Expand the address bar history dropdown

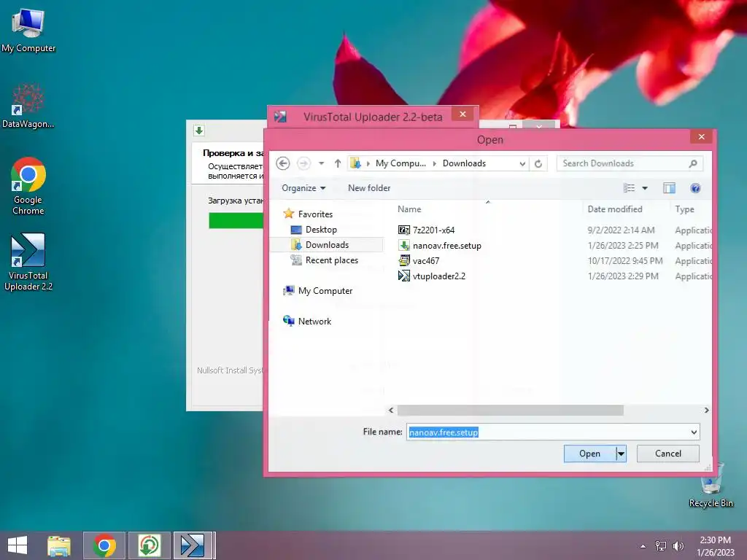pos(522,164)
